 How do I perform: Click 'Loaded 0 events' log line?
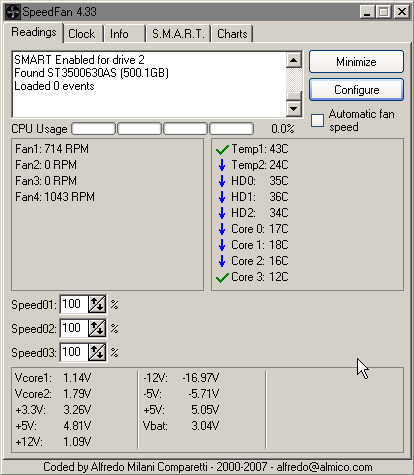54,86
